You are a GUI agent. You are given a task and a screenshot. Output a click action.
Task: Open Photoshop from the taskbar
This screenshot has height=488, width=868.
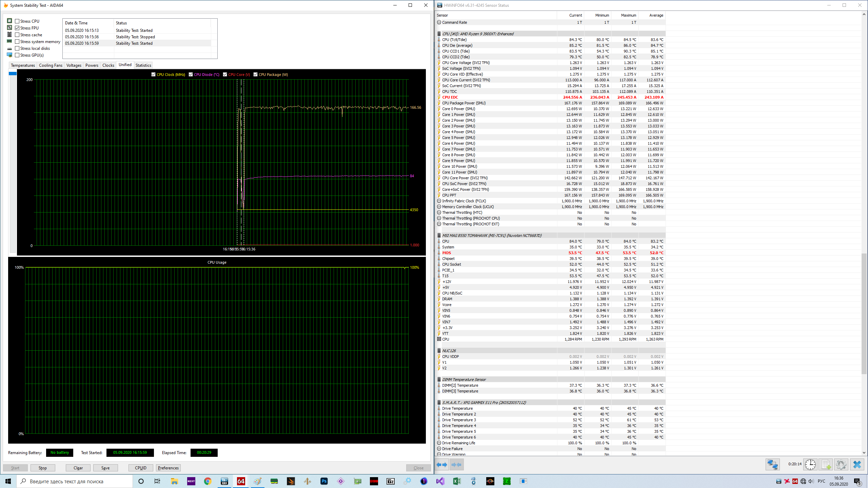pos(324,481)
